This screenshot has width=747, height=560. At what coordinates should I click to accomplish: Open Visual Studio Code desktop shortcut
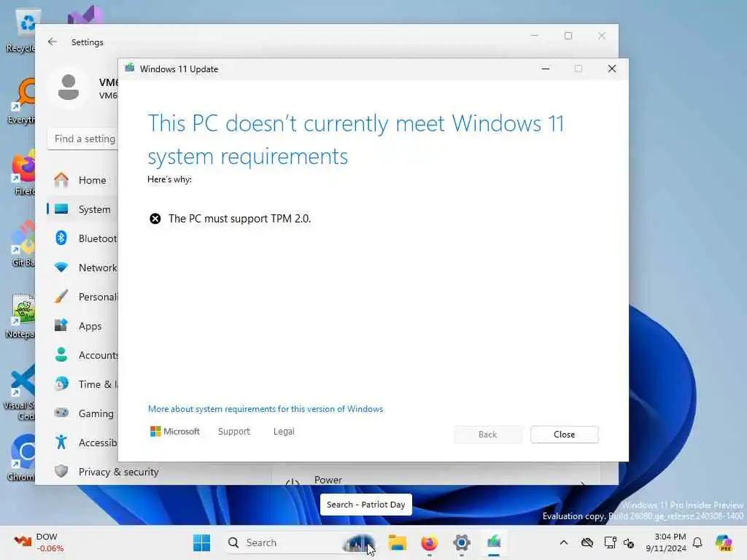(x=20, y=392)
